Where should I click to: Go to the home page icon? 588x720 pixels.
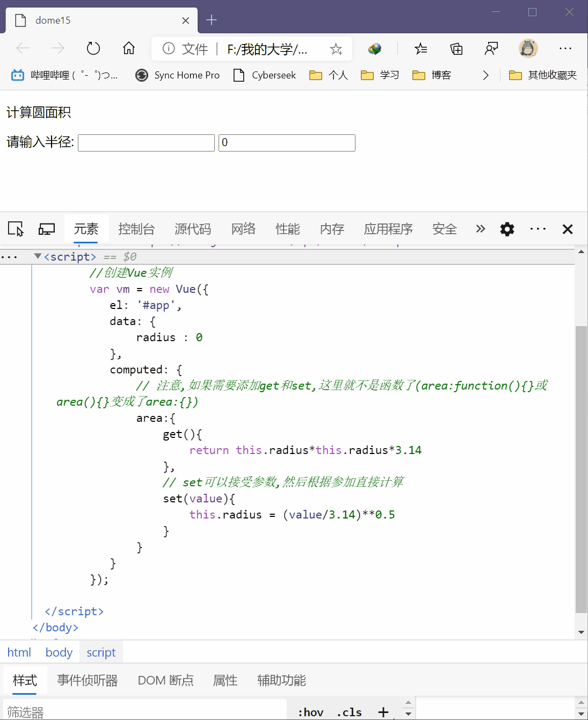pyautogui.click(x=129, y=49)
